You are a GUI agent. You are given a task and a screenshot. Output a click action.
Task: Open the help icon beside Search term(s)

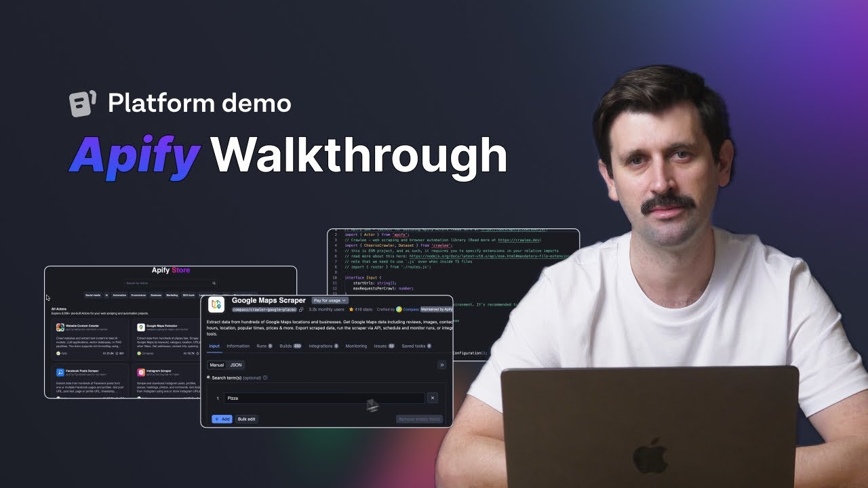coord(265,378)
